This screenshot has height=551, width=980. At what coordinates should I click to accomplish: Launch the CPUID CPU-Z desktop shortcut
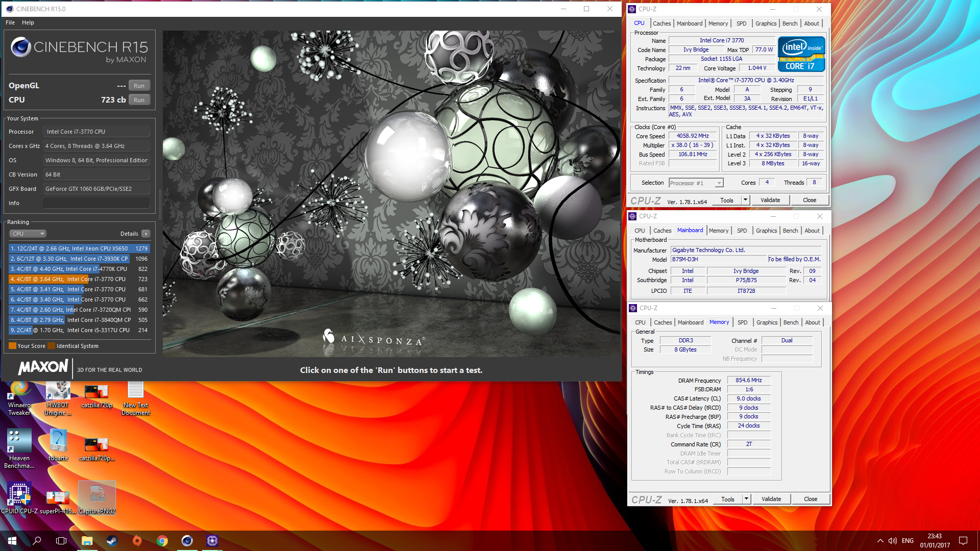point(19,498)
